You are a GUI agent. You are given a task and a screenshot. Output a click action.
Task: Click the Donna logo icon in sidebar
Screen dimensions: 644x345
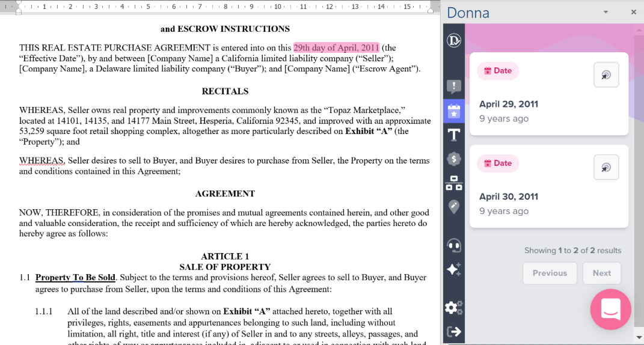[x=454, y=40]
